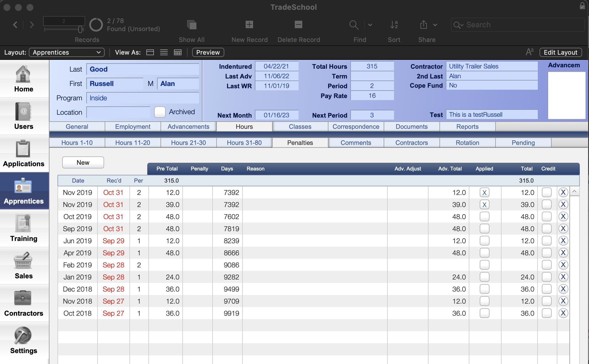Click the Date column header
The image size is (589, 364).
point(78,181)
